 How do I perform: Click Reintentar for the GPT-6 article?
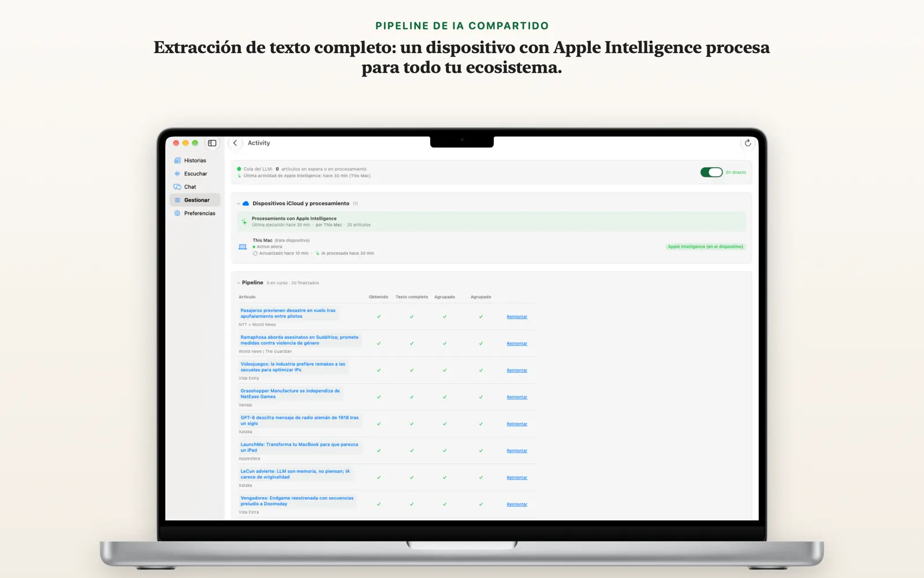coord(517,424)
